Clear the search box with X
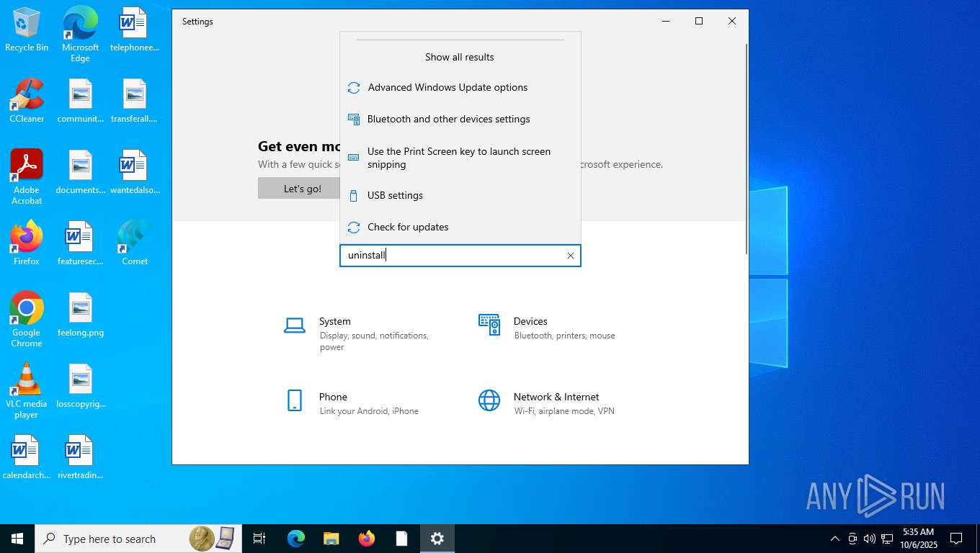Viewport: 980px width, 553px height. pyautogui.click(x=570, y=256)
